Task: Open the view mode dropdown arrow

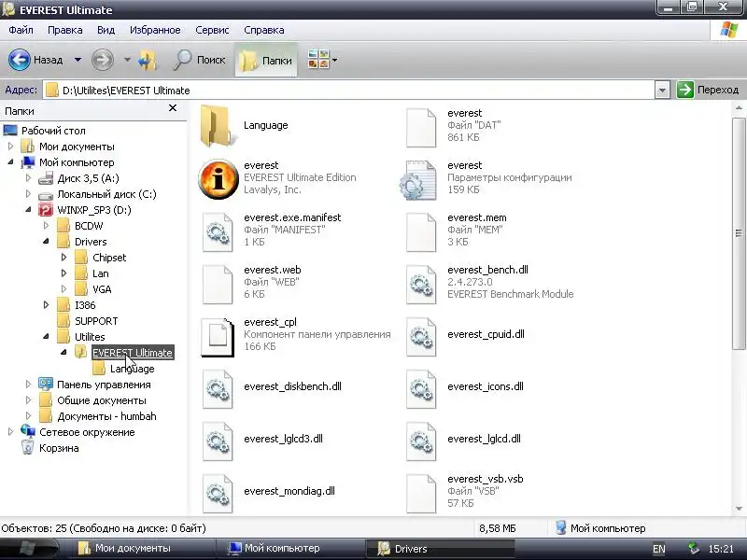Action: 334,60
